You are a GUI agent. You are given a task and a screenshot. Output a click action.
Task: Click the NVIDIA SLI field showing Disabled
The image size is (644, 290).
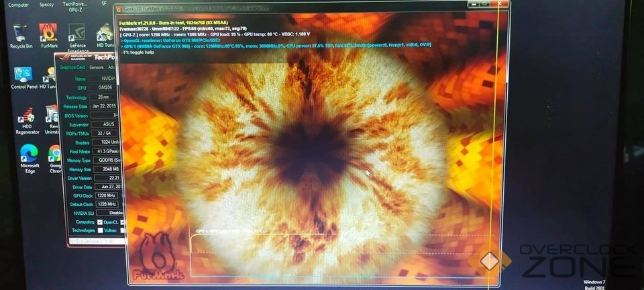(x=109, y=213)
